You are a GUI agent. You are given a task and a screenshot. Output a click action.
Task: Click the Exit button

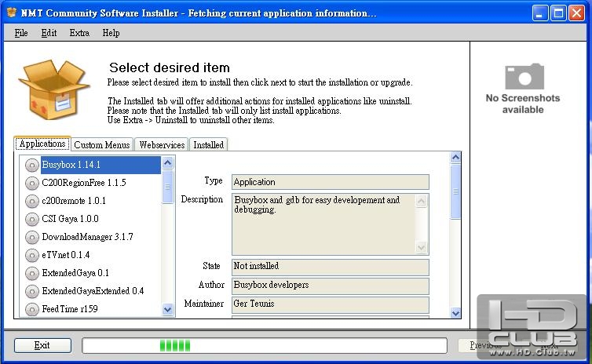click(x=42, y=345)
